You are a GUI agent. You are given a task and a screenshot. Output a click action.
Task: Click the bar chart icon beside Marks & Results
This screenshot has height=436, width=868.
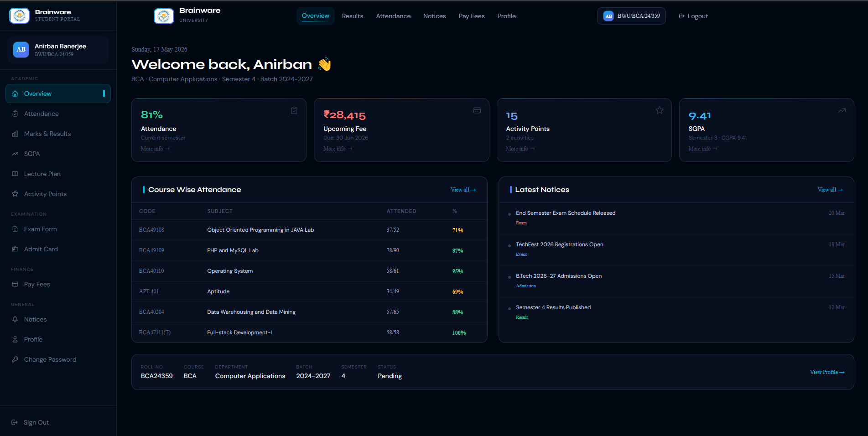tap(15, 134)
